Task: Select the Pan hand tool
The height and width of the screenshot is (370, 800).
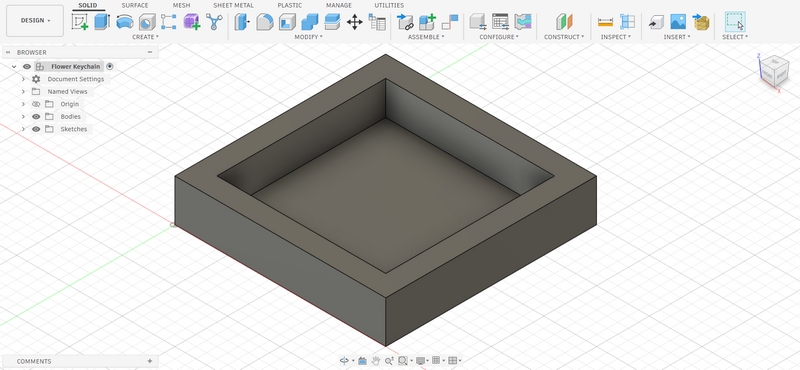Action: pos(376,361)
